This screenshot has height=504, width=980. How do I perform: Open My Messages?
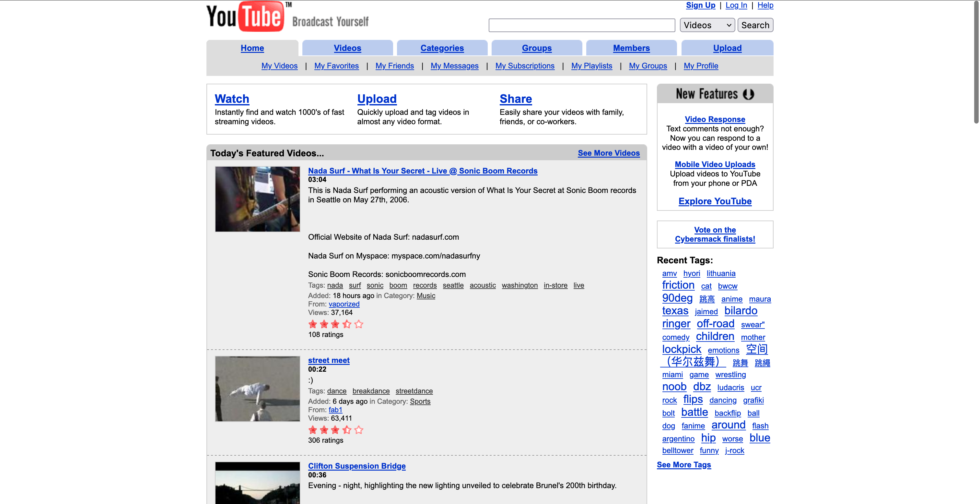454,66
